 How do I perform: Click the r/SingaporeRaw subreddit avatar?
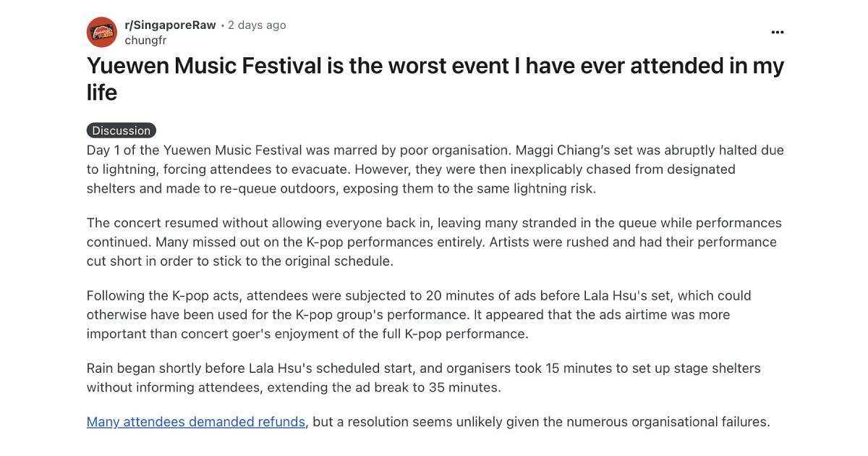click(102, 32)
